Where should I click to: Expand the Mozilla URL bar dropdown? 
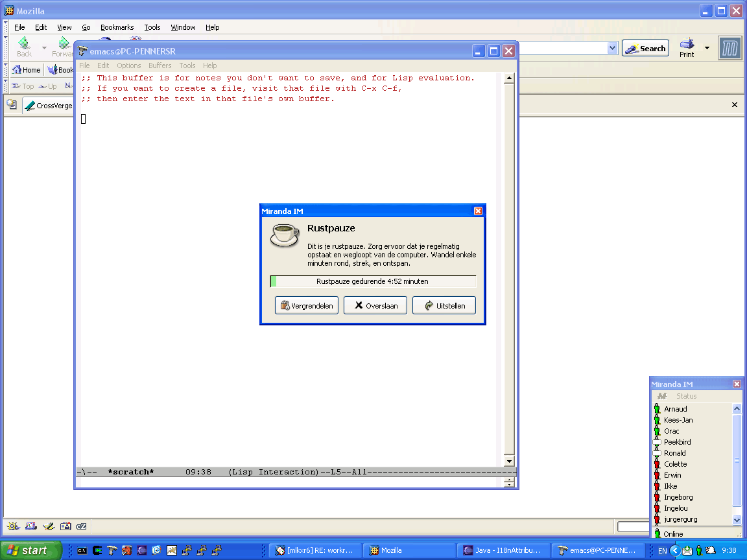(x=612, y=48)
